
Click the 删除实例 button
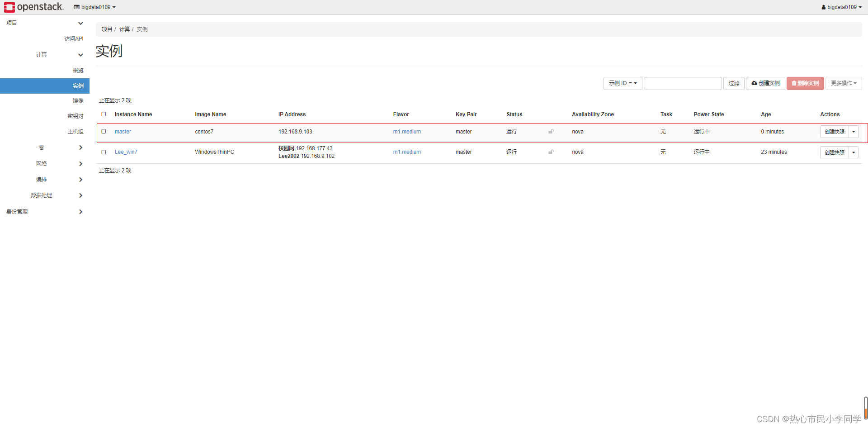coord(805,83)
